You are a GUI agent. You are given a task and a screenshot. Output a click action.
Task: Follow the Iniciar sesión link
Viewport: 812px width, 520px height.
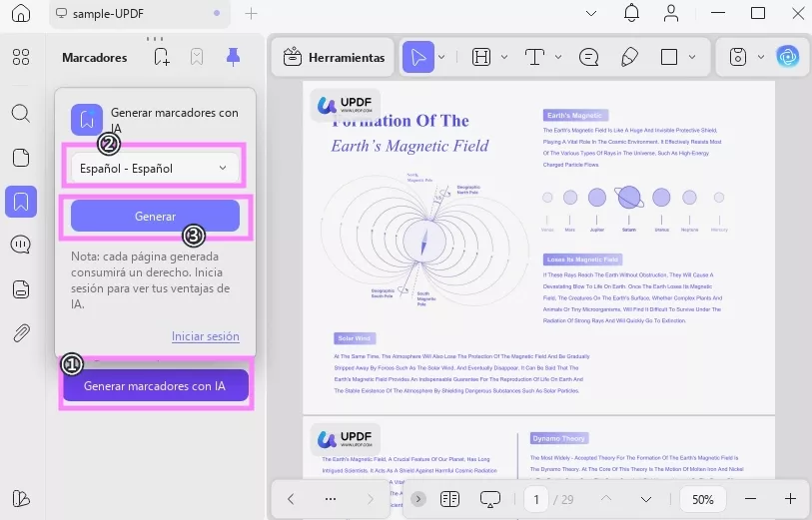[x=206, y=336]
